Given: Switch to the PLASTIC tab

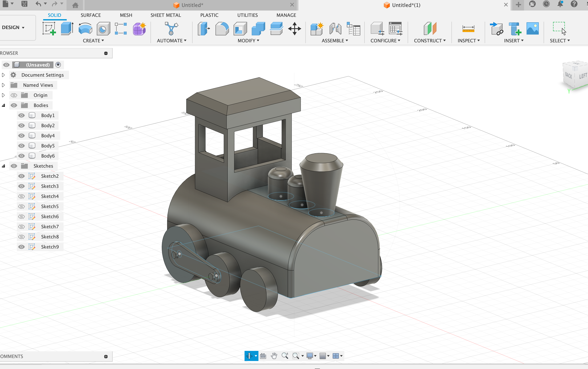Looking at the screenshot, I should [209, 15].
